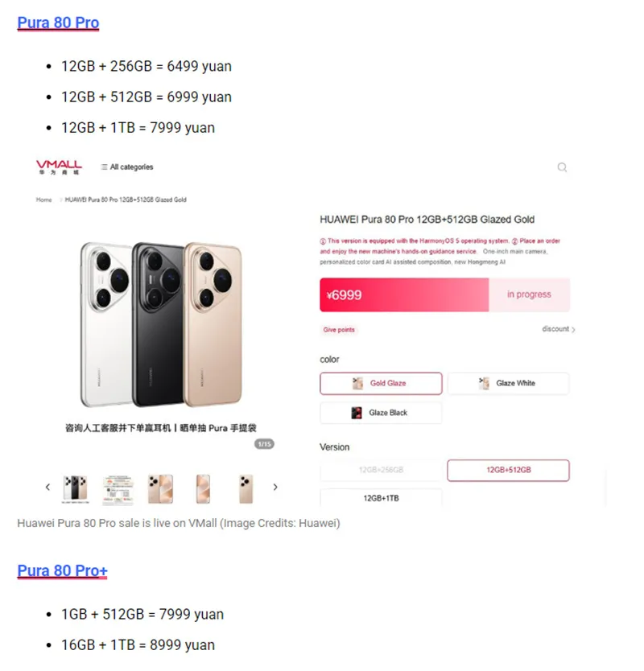Screen dimensions: 644x671
Task: Click the search magnifier icon
Action: [562, 167]
